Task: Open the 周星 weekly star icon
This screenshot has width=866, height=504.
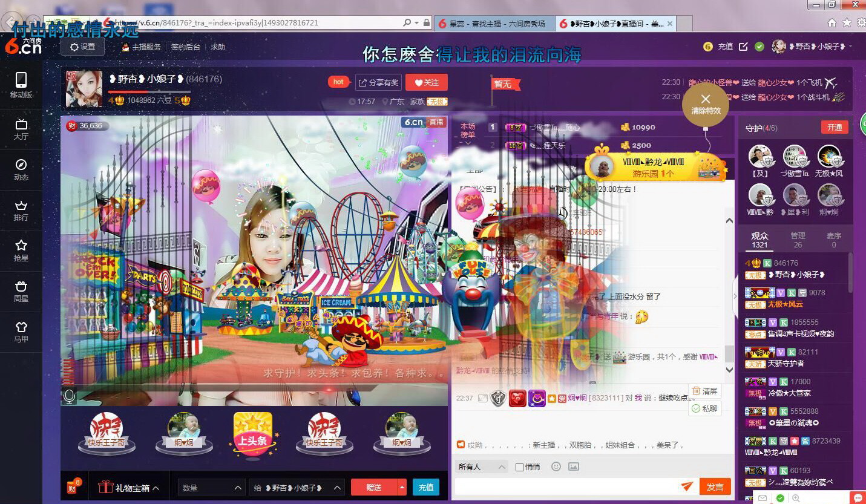Action: click(x=21, y=292)
